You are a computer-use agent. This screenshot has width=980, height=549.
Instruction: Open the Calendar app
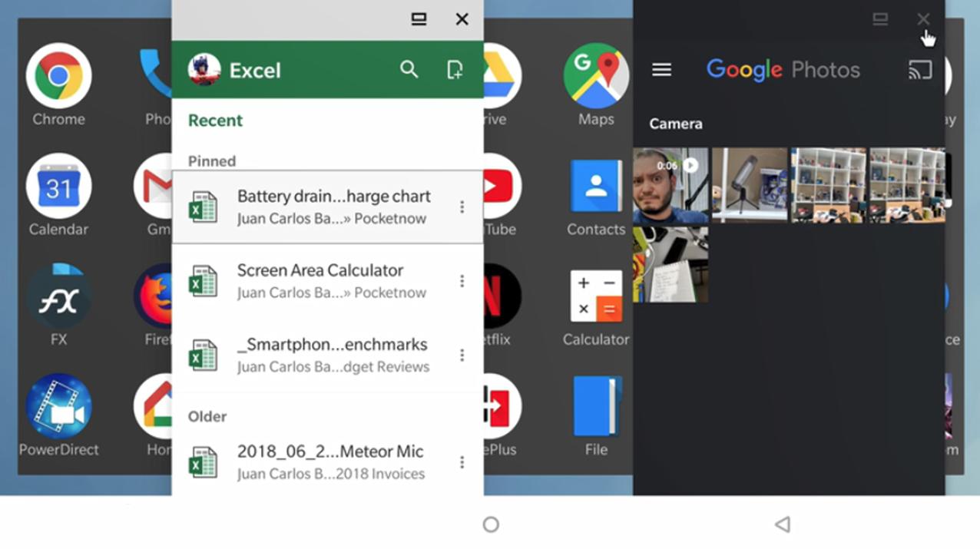58,186
